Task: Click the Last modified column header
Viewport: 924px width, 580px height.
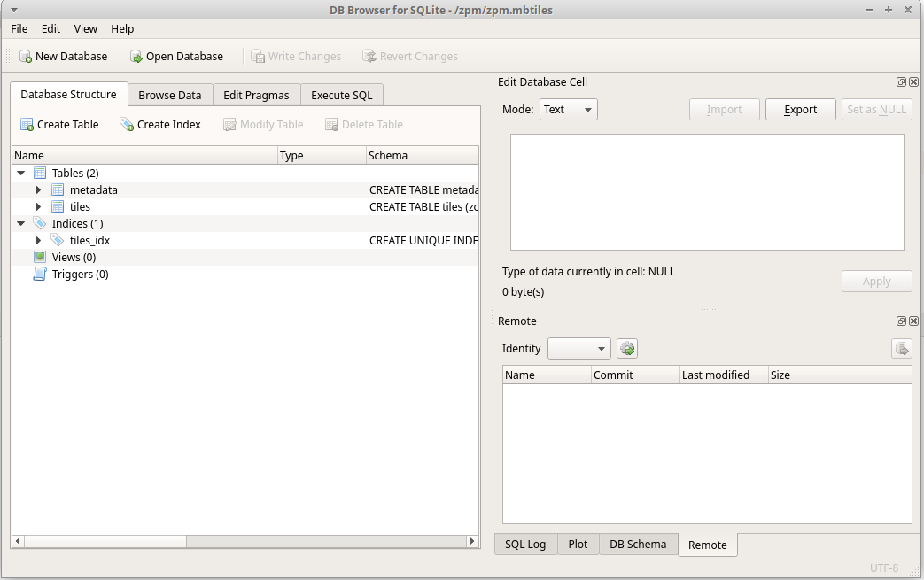Action: coord(724,375)
